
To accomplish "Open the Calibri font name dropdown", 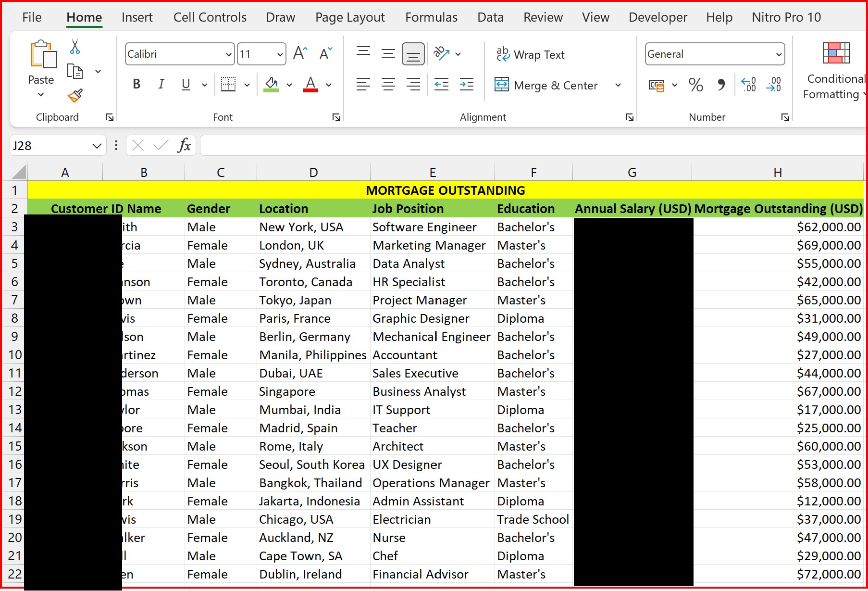I will point(229,54).
